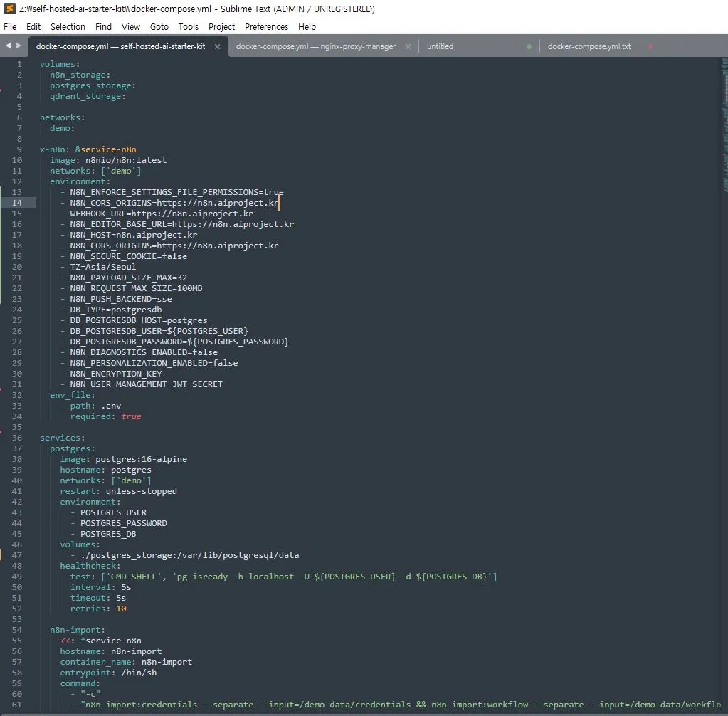Viewport: 728px width, 716px height.
Task: Click the Sublime Text app icon in title bar
Action: point(9,9)
